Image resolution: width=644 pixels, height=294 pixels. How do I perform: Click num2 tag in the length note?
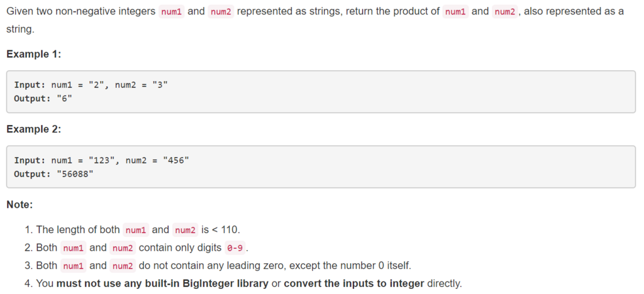(186, 230)
